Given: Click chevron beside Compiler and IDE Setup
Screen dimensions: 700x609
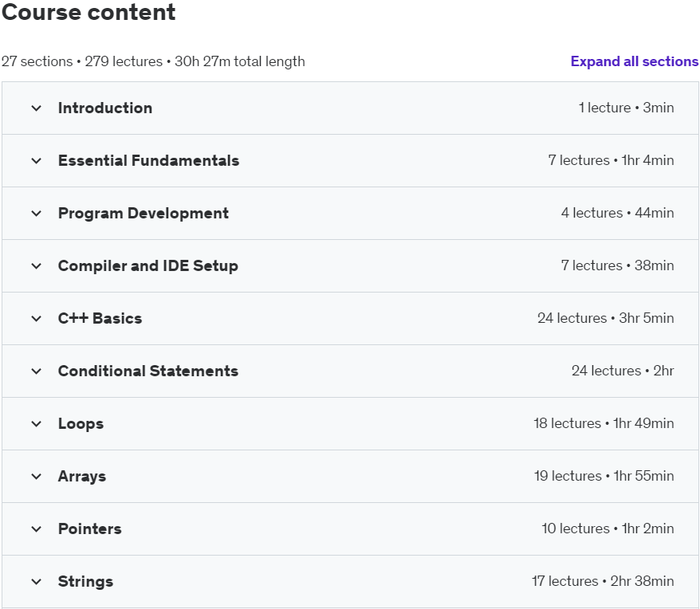Looking at the screenshot, I should click(36, 266).
